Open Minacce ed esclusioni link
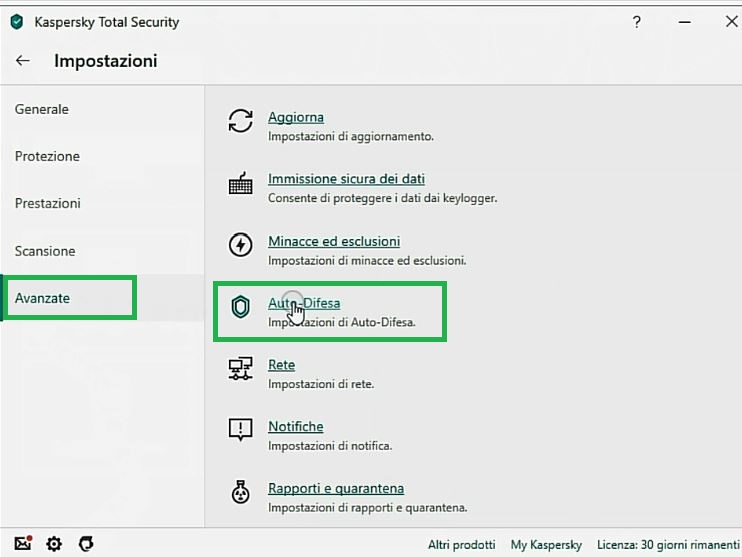This screenshot has width=742, height=557. coord(334,241)
